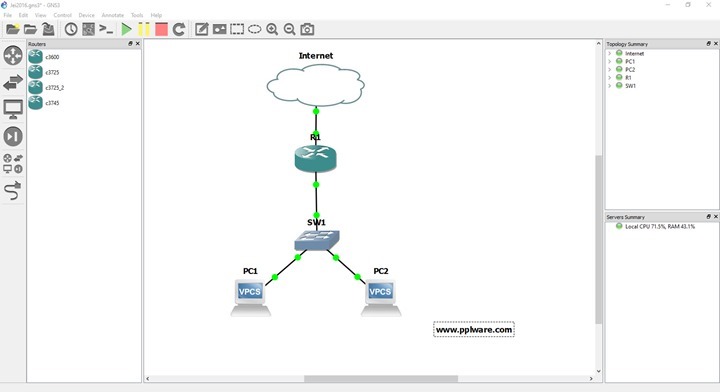Viewport: 720px width, 392px height.
Task: Open the Annotate menu
Action: point(112,15)
